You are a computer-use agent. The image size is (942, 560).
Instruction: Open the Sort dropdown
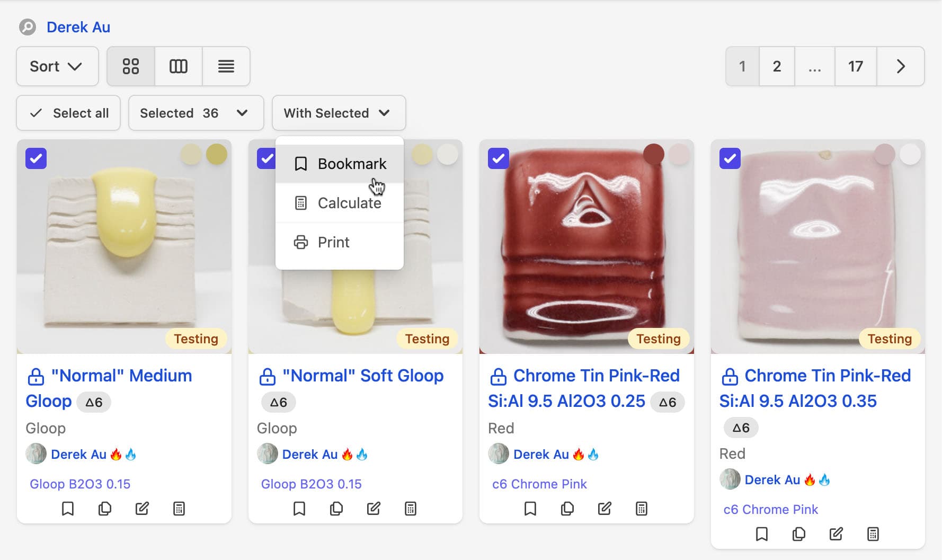coord(57,66)
